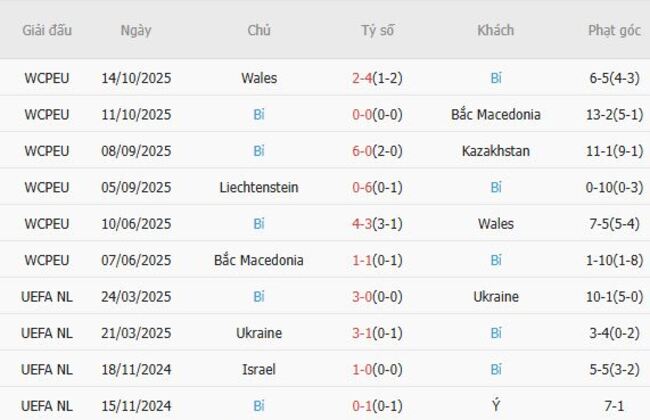Viewport: 650px width, 420px height.
Task: Click the 0-6 score of Liechtenstein match
Action: [363, 187]
